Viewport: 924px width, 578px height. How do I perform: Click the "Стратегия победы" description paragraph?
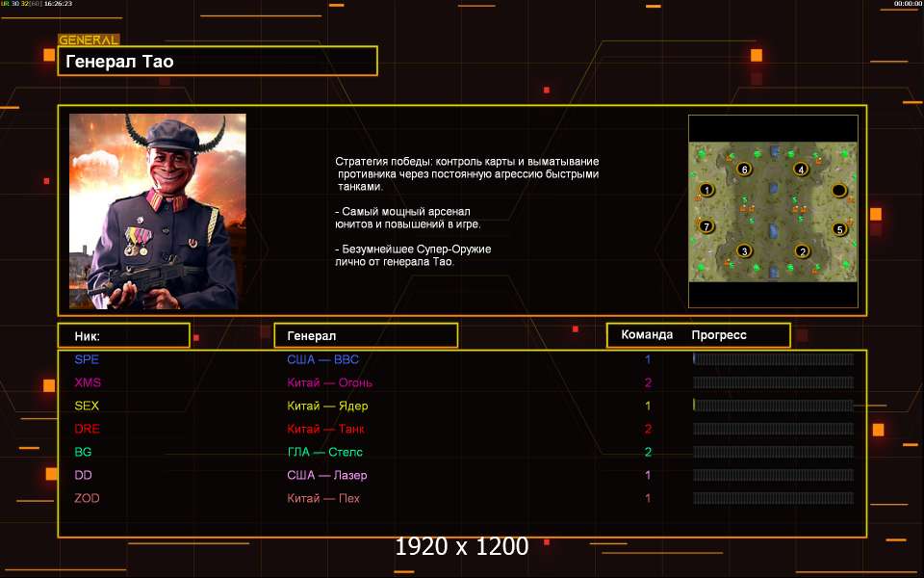click(468, 174)
